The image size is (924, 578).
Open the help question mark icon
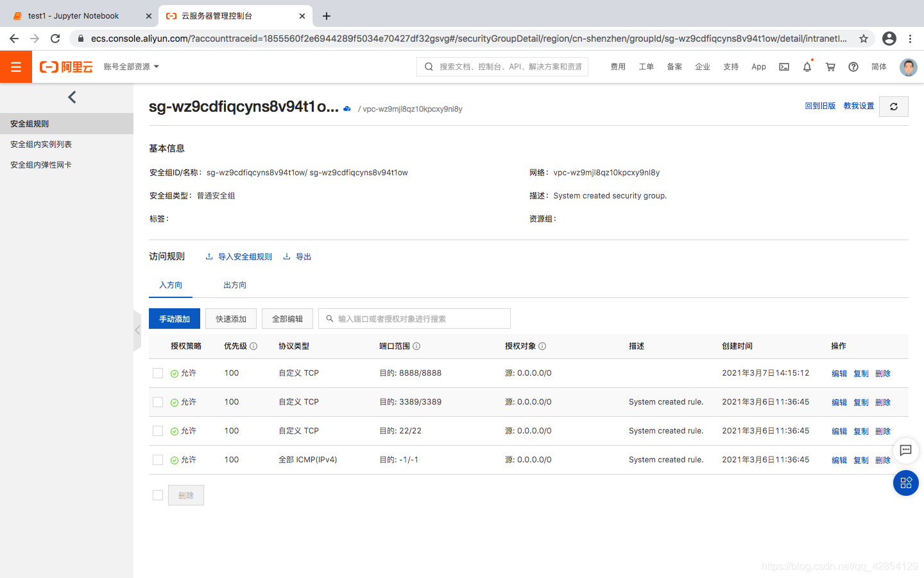[853, 67]
